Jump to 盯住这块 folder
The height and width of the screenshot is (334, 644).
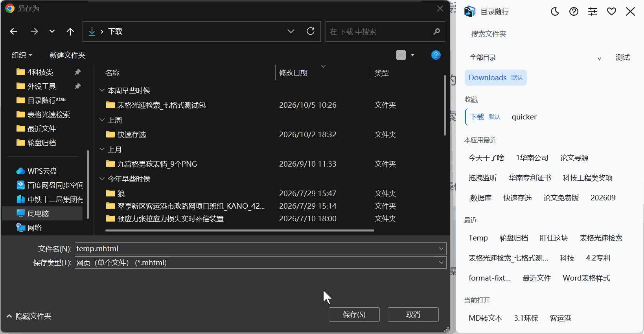tap(554, 238)
